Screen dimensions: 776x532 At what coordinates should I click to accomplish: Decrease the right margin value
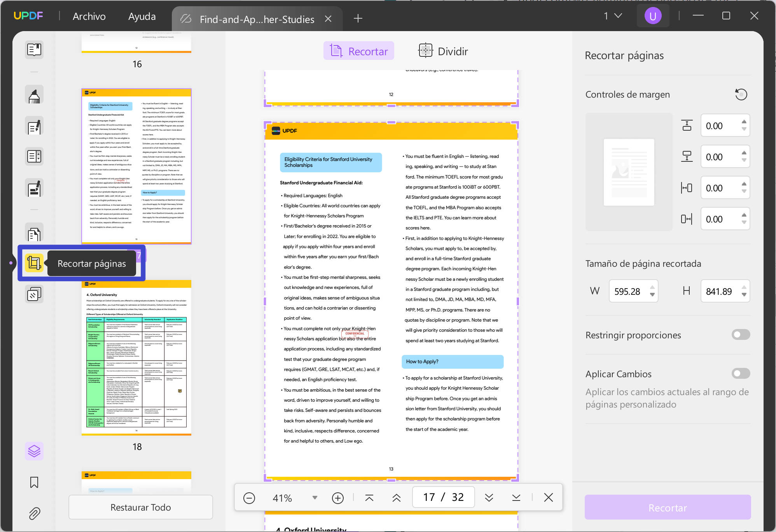(x=744, y=222)
